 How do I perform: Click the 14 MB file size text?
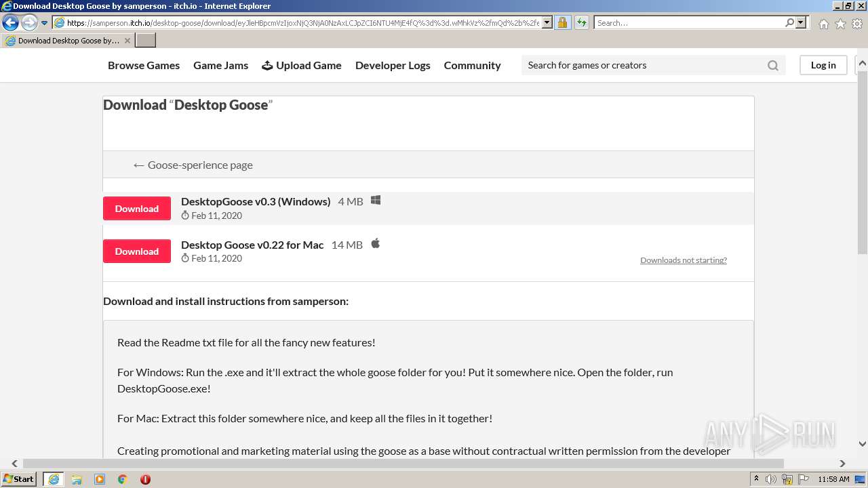347,245
